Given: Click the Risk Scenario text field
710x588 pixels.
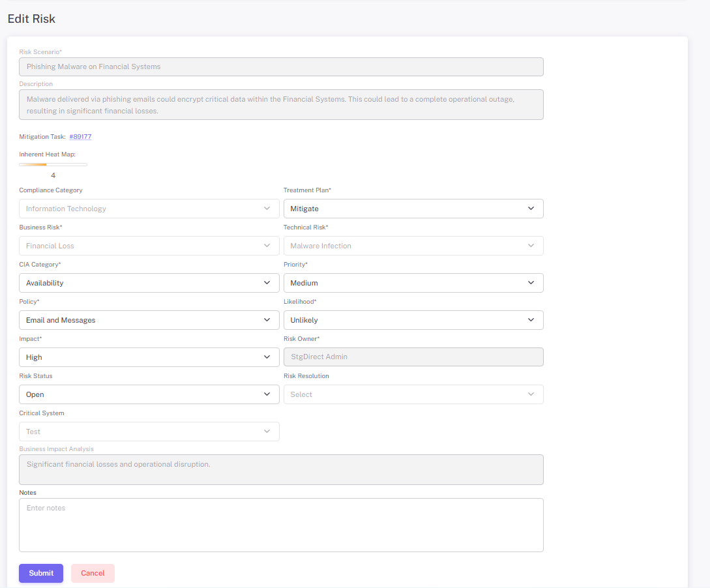Looking at the screenshot, I should tap(281, 66).
